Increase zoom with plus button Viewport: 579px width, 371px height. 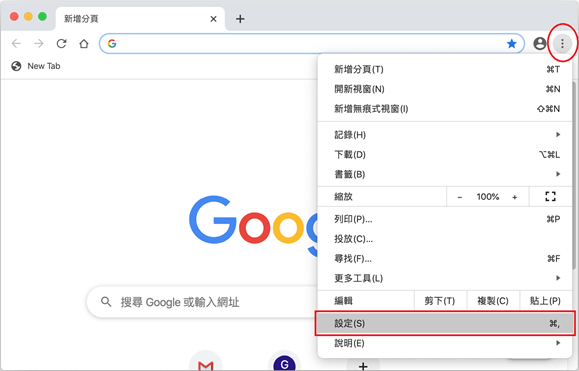pyautogui.click(x=514, y=197)
